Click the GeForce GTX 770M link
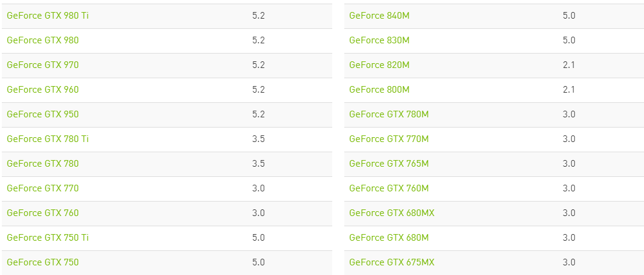This screenshot has height=275, width=644. [389, 139]
